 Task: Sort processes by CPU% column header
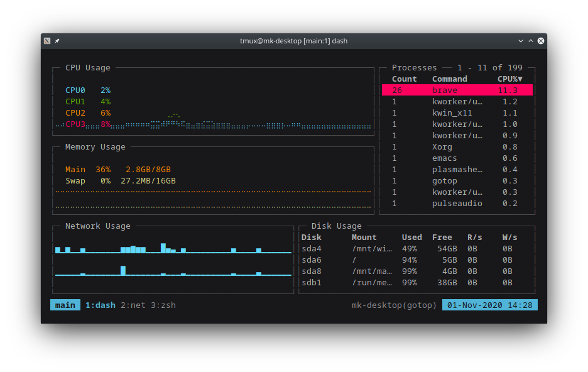509,79
